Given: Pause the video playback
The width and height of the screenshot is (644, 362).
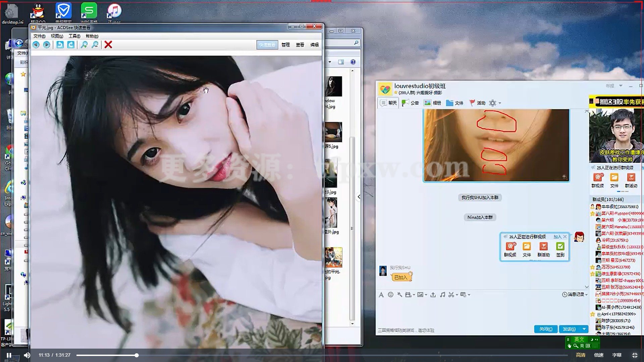Looking at the screenshot, I should [x=9, y=355].
